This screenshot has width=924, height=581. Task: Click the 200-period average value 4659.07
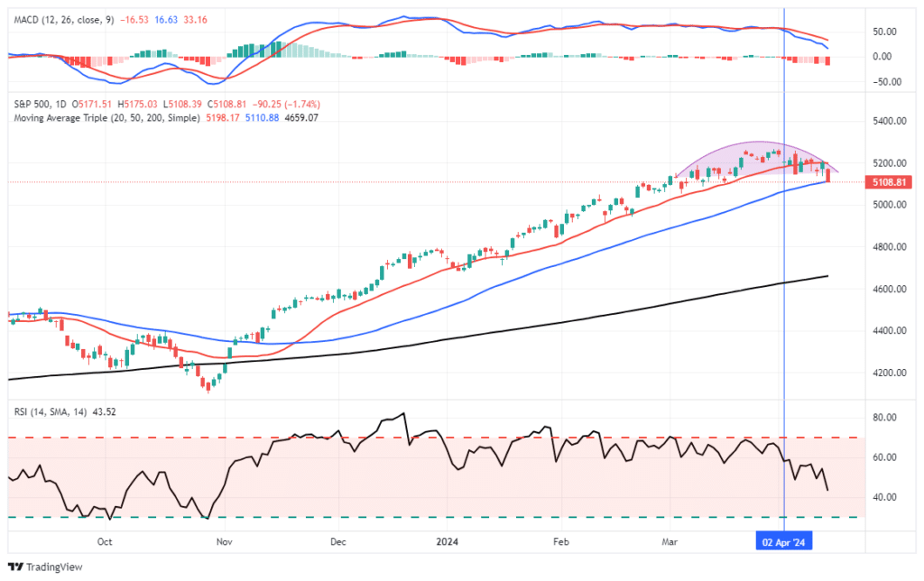pos(301,118)
